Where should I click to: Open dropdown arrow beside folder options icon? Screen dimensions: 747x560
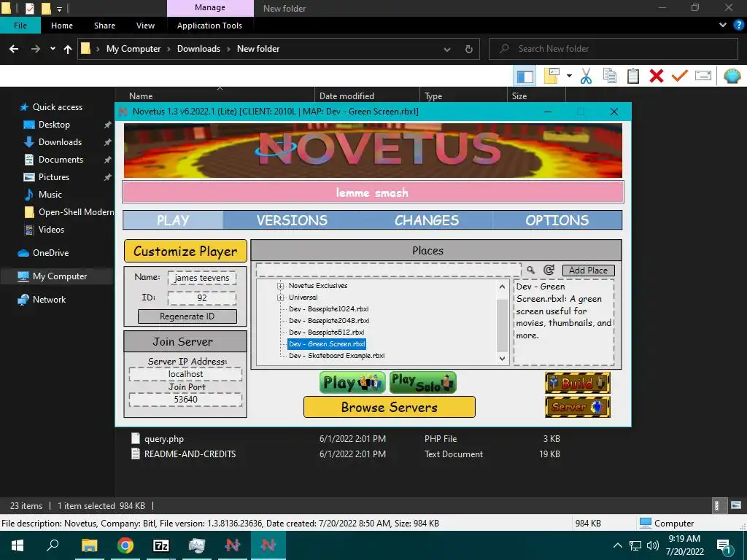tap(569, 76)
